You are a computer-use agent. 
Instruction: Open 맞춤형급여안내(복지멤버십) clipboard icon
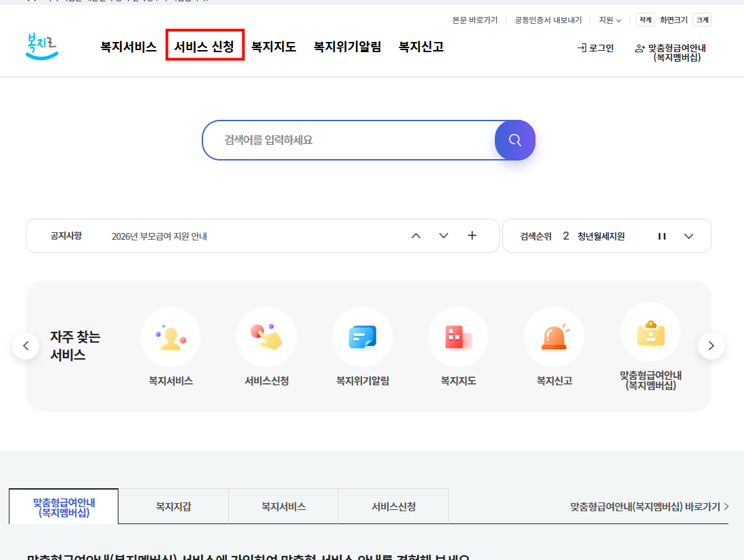coord(650,333)
